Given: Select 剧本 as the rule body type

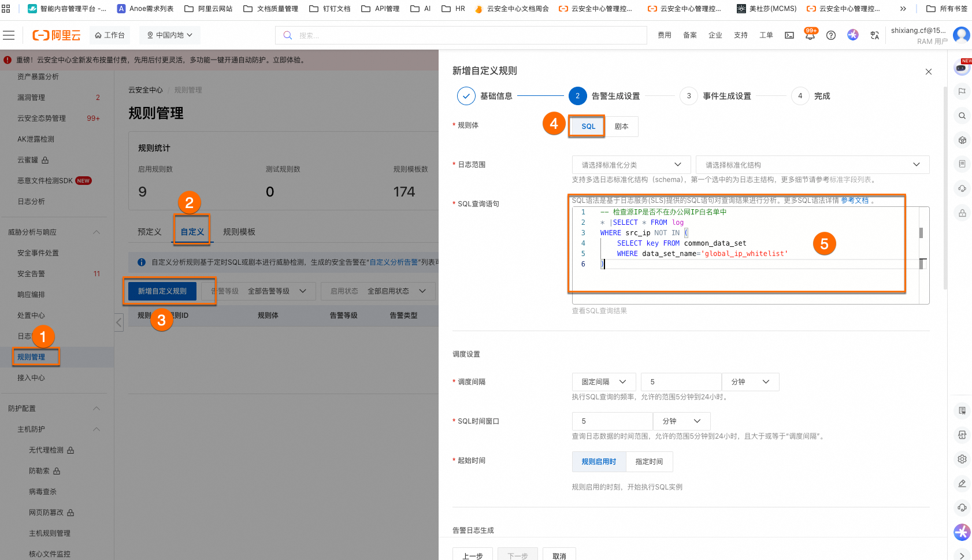Looking at the screenshot, I should pos(622,127).
